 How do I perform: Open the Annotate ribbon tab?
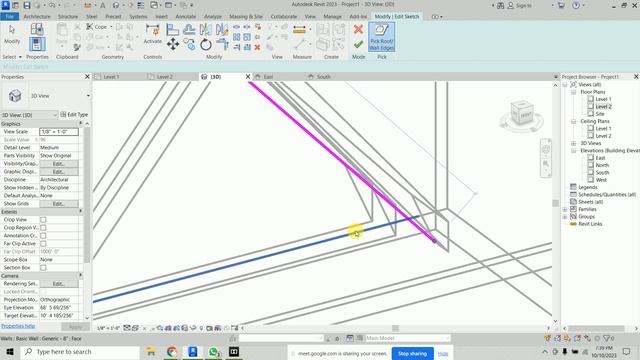pos(186,17)
